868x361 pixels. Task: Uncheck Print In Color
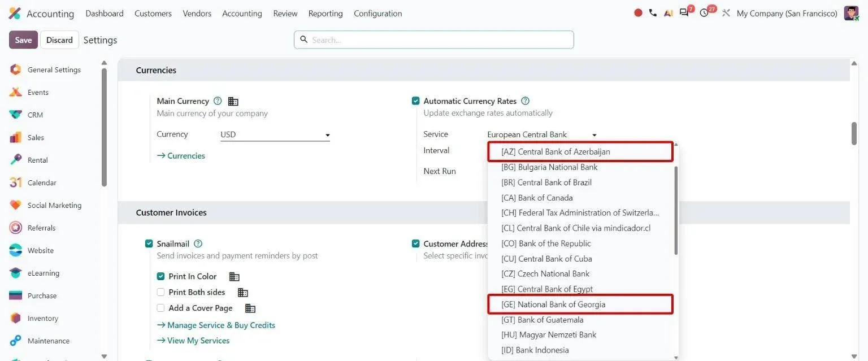pyautogui.click(x=160, y=276)
